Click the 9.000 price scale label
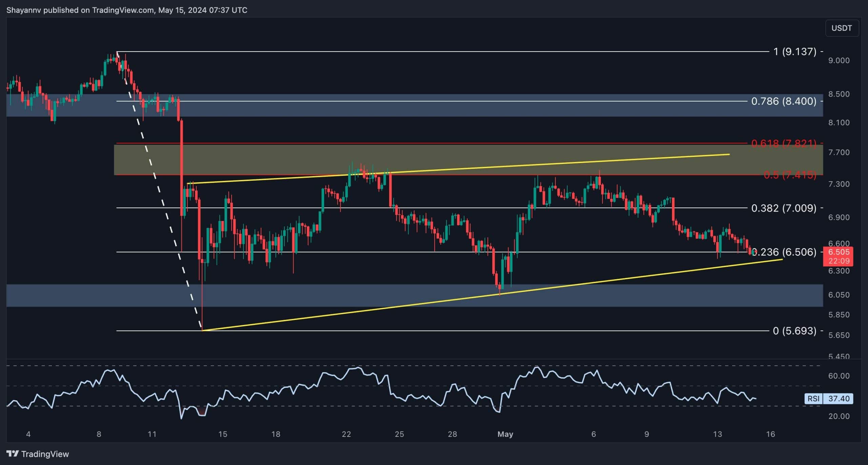Screen dimensions: 868x465 (x=839, y=60)
